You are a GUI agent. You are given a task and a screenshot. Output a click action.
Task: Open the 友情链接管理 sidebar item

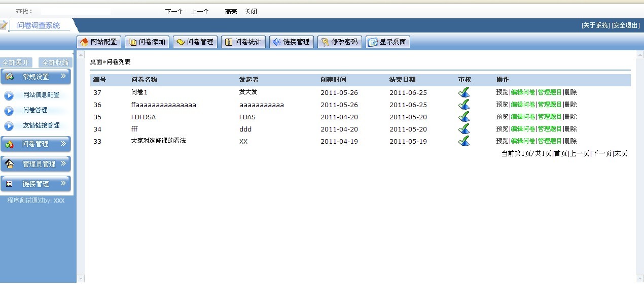[41, 125]
